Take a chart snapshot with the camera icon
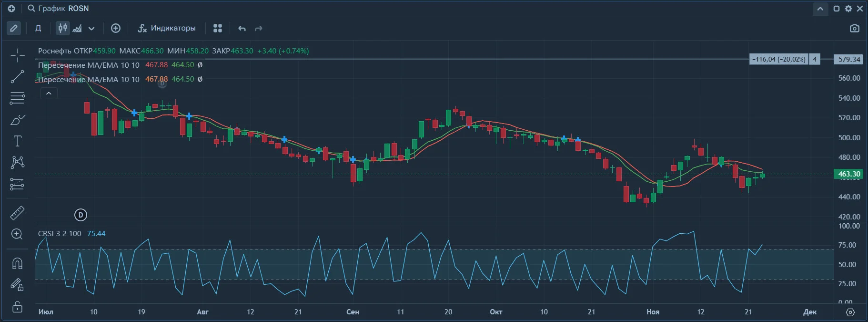 [x=855, y=29]
